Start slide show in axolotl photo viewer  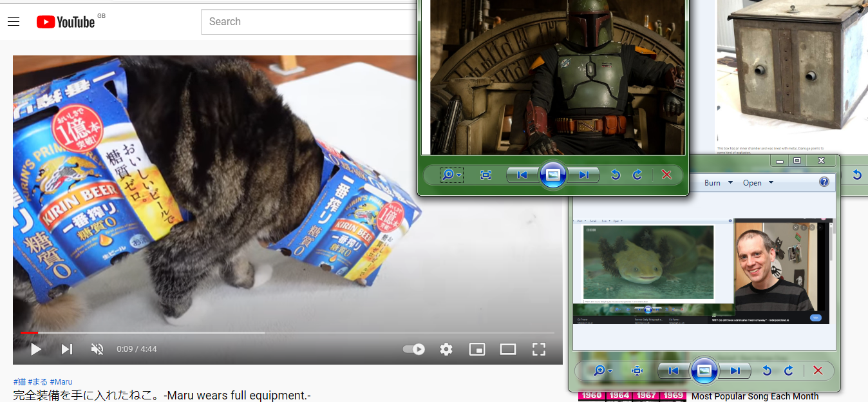point(704,370)
